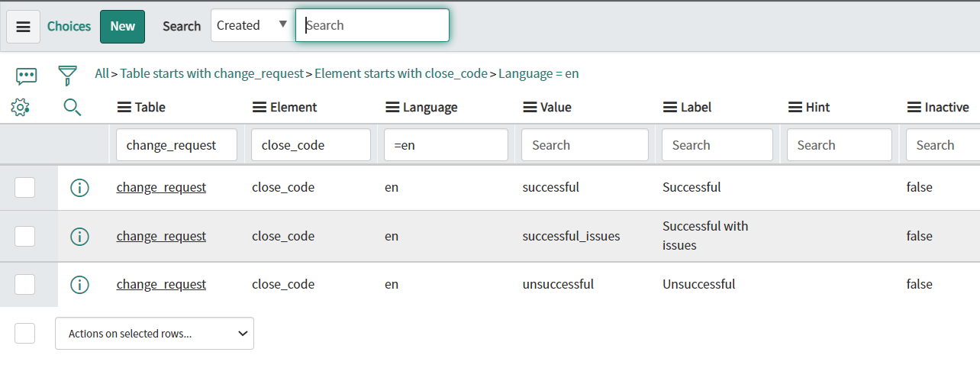980x365 pixels.
Task: Toggle the select-all checkbox beside Actions dropdown
Action: click(x=25, y=333)
